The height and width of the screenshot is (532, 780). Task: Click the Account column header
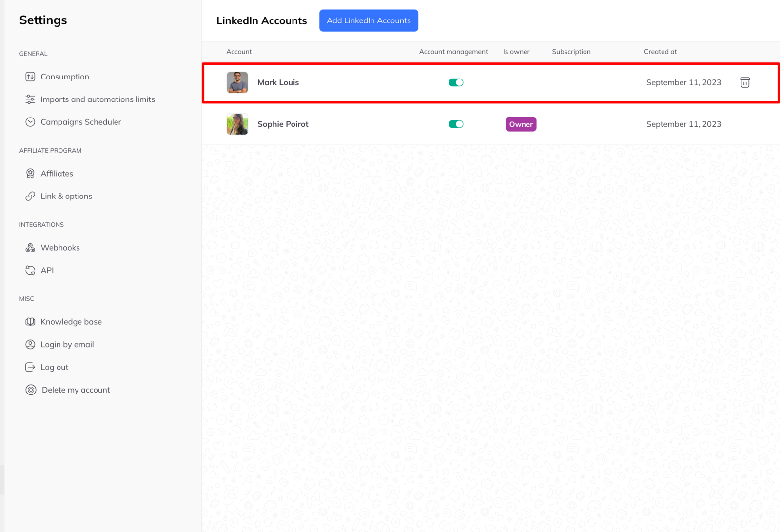pos(239,52)
